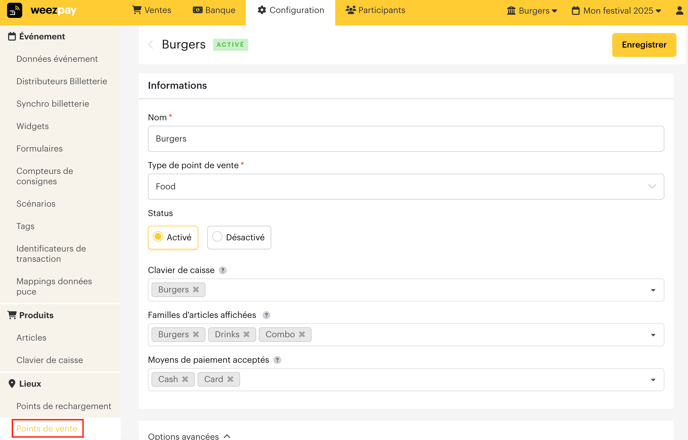Open Scénarios in sidebar
The image size is (688, 440).
(36, 204)
